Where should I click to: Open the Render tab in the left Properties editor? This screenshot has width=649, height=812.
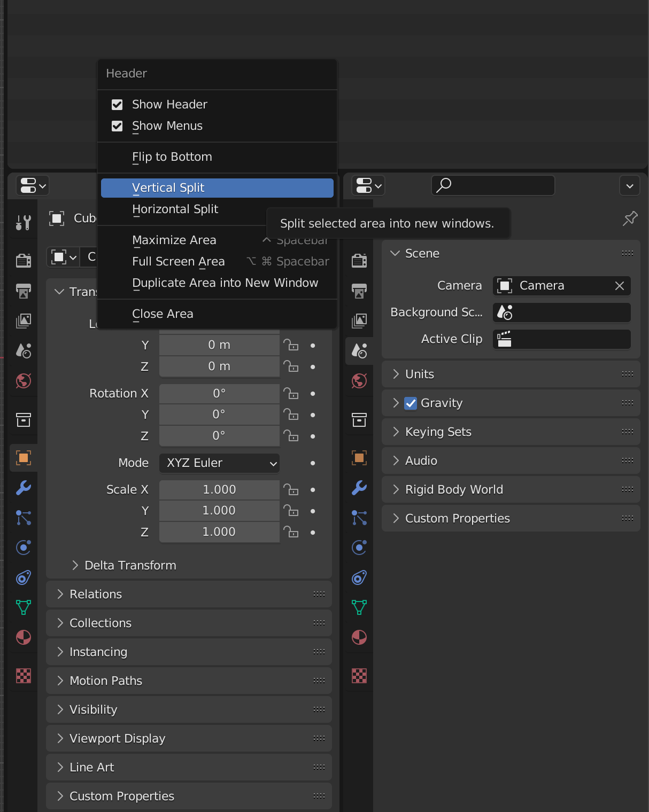24,260
